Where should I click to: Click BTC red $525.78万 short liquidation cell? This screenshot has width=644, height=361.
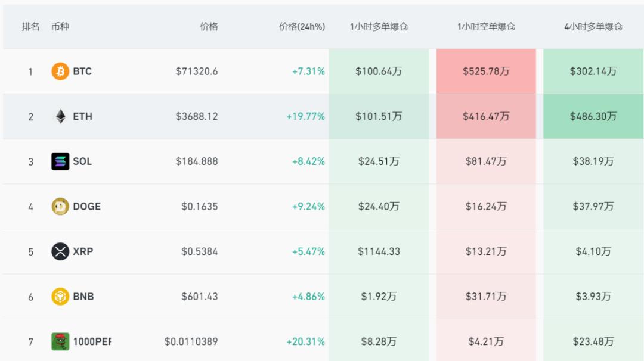tap(486, 71)
